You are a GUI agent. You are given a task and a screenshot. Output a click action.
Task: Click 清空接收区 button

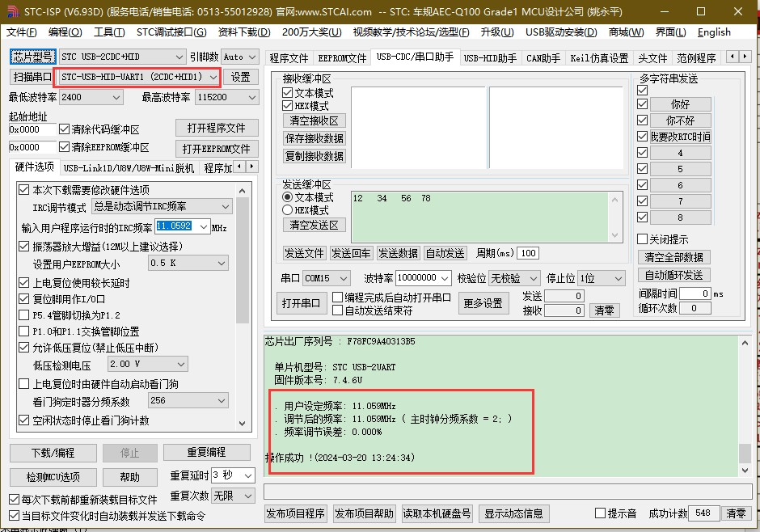(x=314, y=120)
